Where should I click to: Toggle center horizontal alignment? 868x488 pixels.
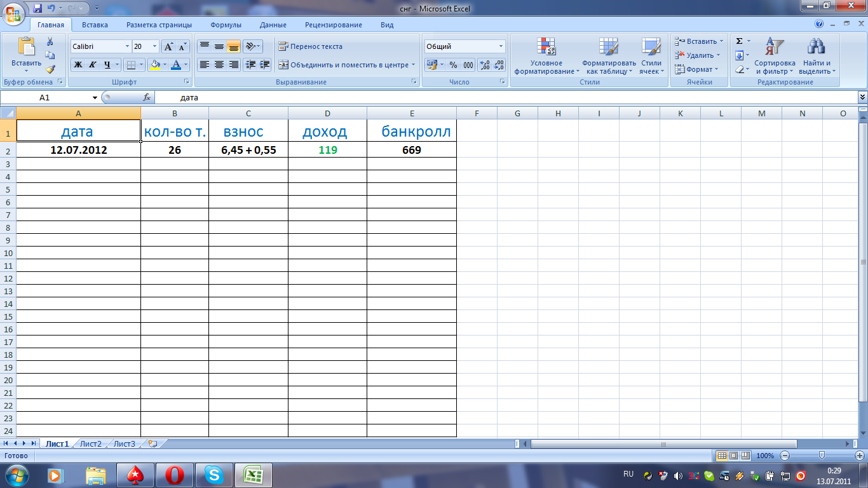219,65
